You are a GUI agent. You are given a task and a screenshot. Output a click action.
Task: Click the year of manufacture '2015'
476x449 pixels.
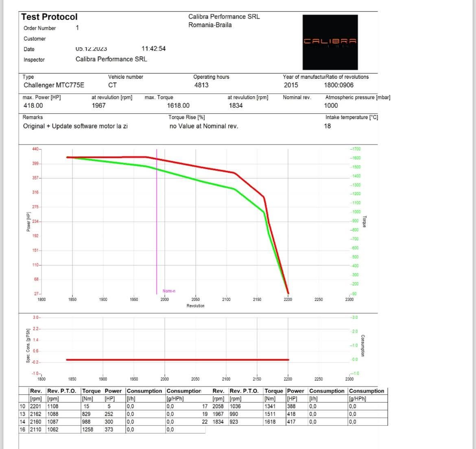pos(291,85)
